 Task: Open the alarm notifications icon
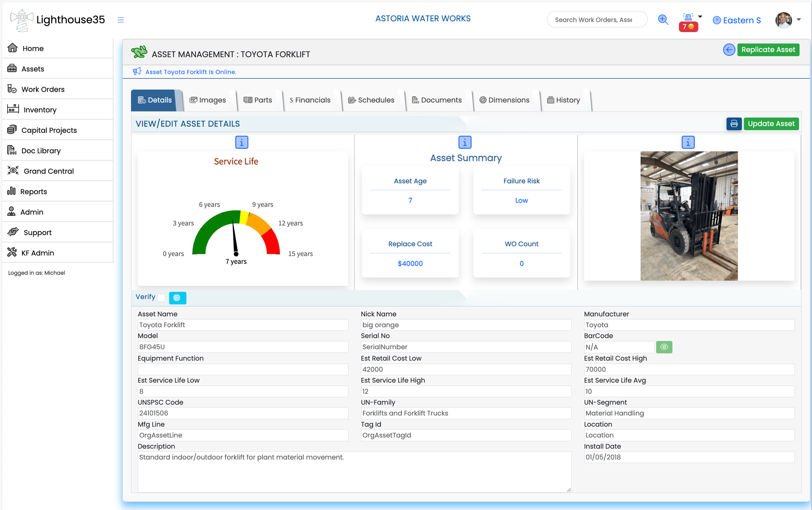688,17
